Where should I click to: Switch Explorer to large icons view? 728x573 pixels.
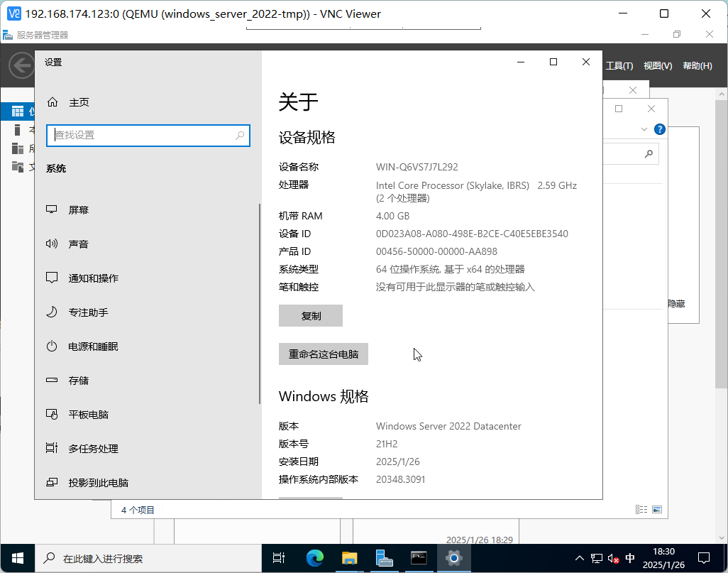657,509
